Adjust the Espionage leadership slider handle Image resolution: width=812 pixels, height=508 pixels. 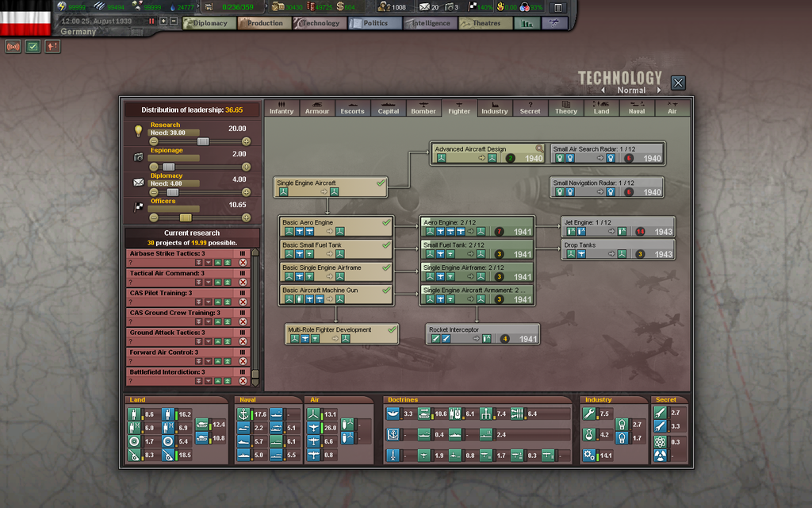pos(169,167)
